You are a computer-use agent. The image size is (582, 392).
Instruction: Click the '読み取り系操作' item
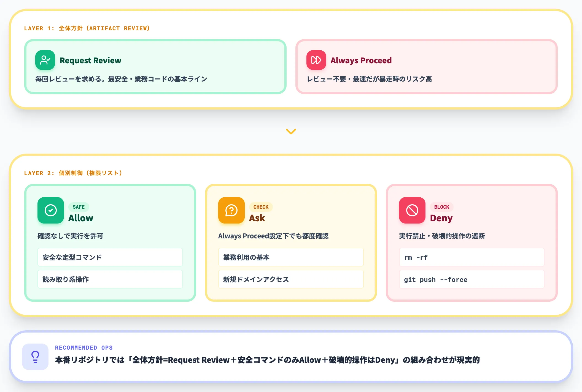tap(110, 279)
